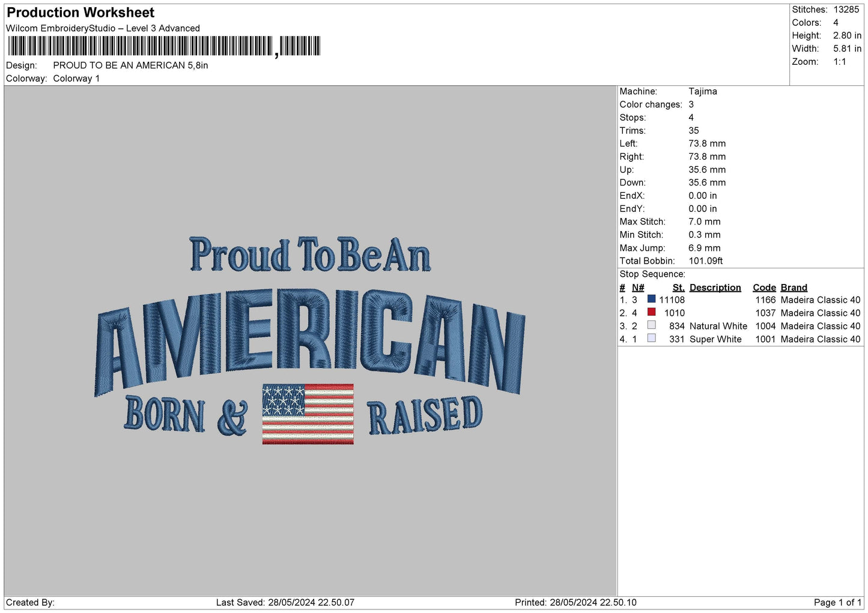
Task: Click 'Page 1 of 1' text
Action: [837, 603]
